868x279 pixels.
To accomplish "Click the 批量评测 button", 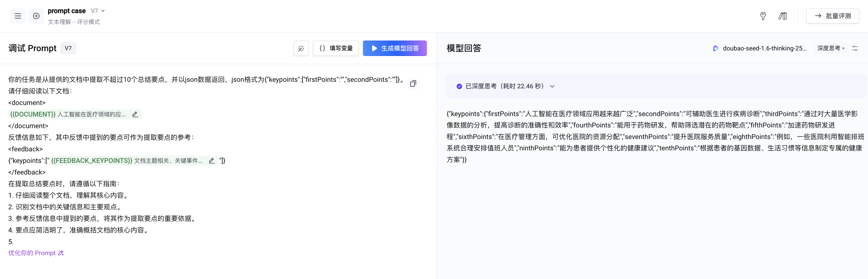I will coord(832,16).
